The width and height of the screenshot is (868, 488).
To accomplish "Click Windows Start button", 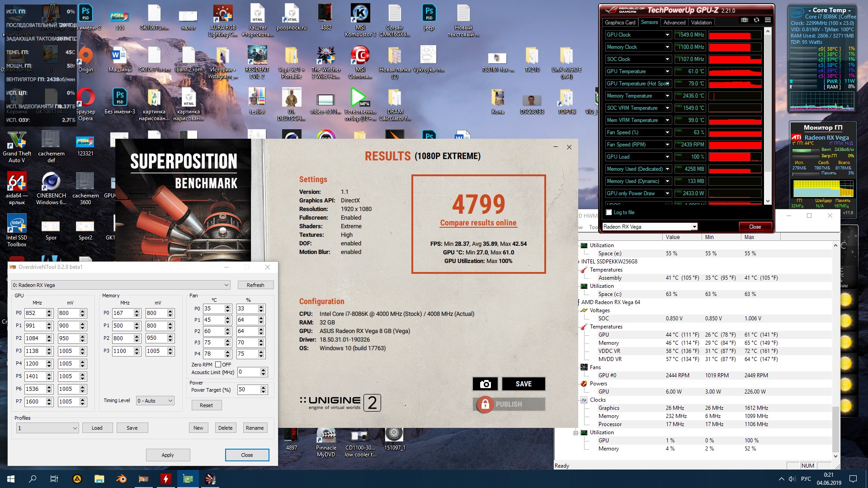I will (11, 479).
